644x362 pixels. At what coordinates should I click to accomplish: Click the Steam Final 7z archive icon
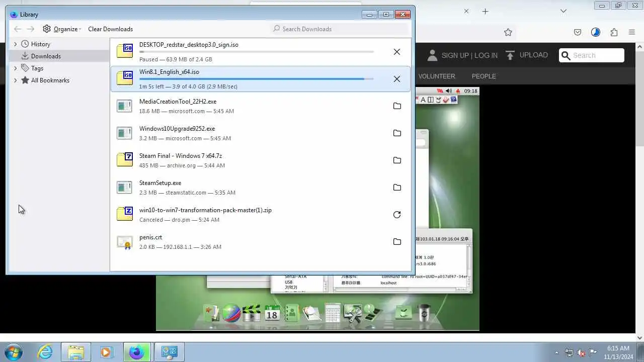(x=125, y=159)
